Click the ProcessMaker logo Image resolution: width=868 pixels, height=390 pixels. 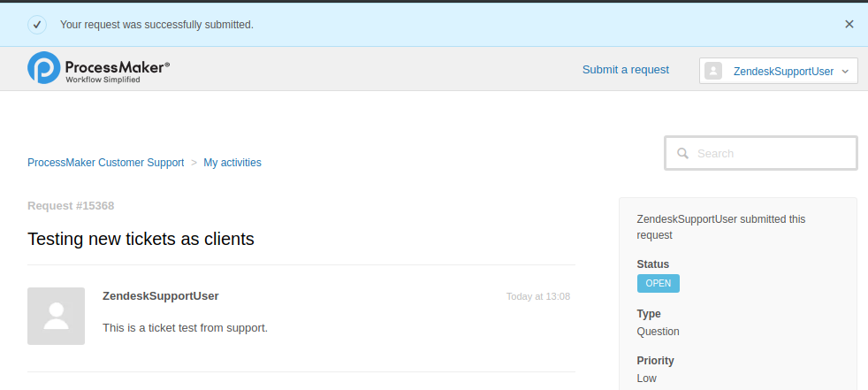(x=98, y=68)
